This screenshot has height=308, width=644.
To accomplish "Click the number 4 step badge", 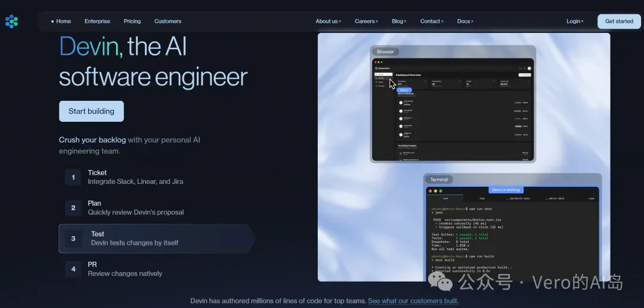I will tap(73, 269).
